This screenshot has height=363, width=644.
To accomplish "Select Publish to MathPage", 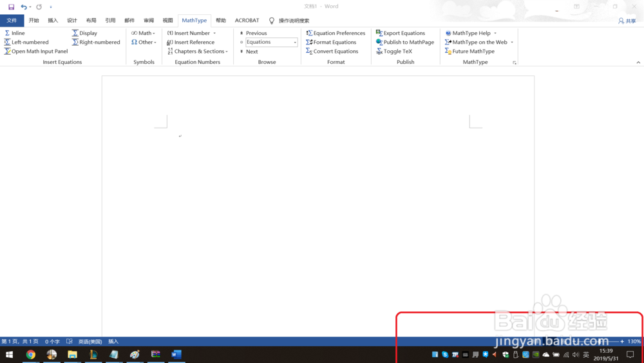I will pyautogui.click(x=405, y=42).
